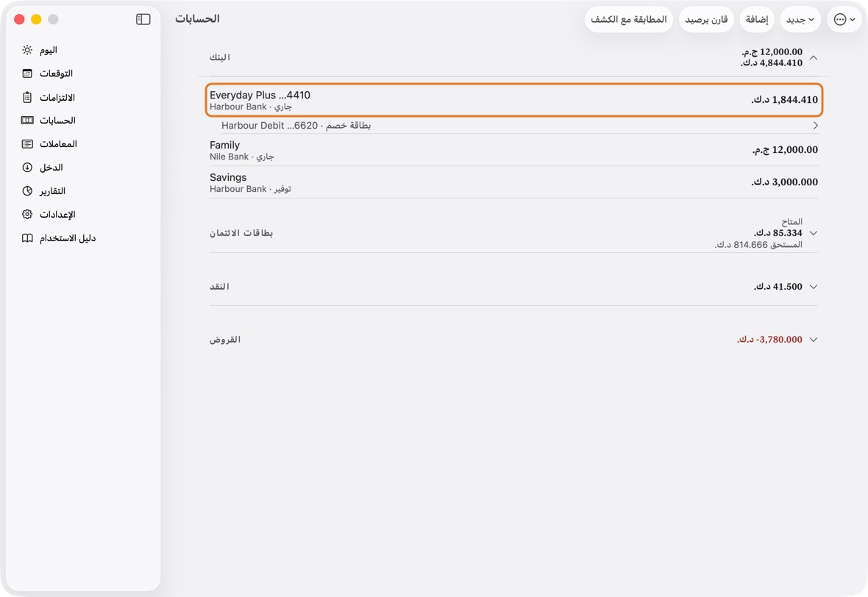The width and height of the screenshot is (868, 597).
Task: Click the sun icon beside اليوم
Action: click(x=27, y=50)
